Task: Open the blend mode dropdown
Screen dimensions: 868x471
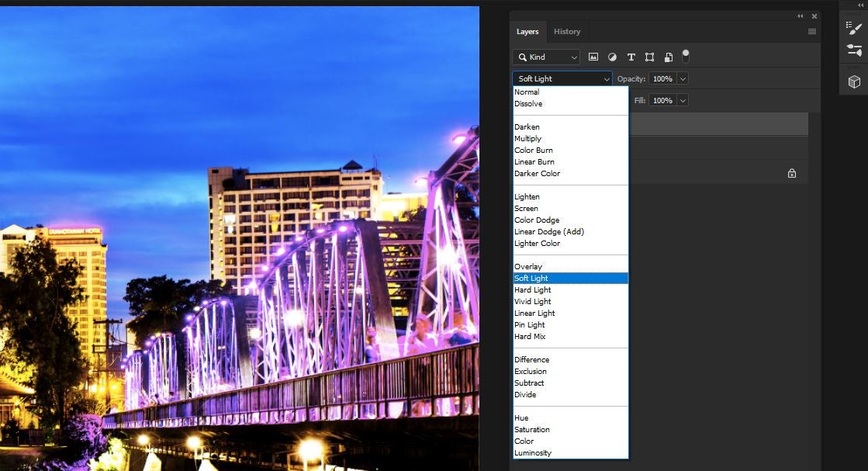Action: click(561, 78)
